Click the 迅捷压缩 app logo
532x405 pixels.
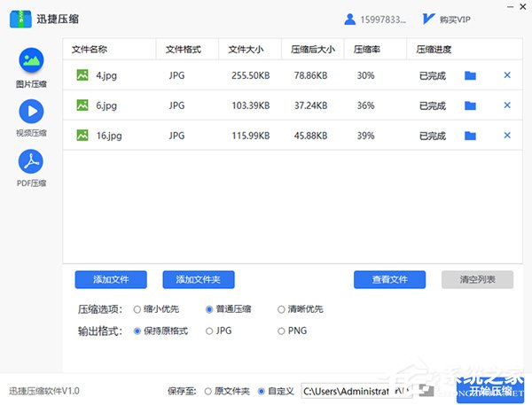click(x=20, y=19)
